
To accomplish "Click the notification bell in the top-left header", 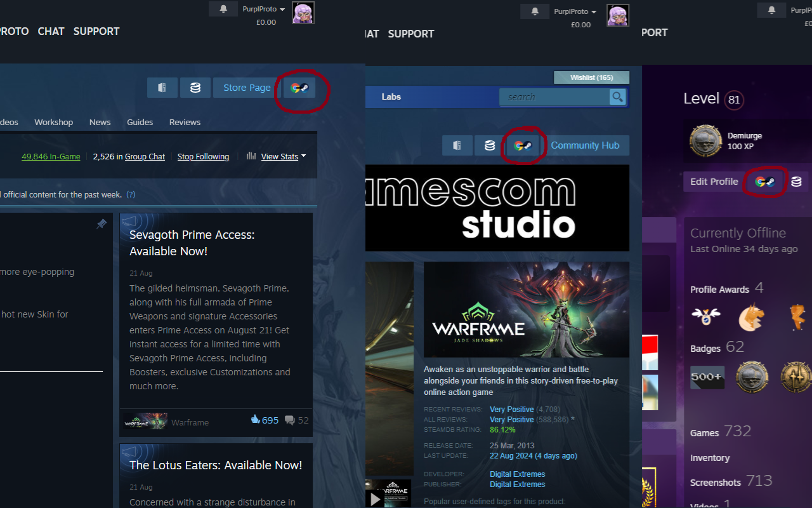I will 223,9.
